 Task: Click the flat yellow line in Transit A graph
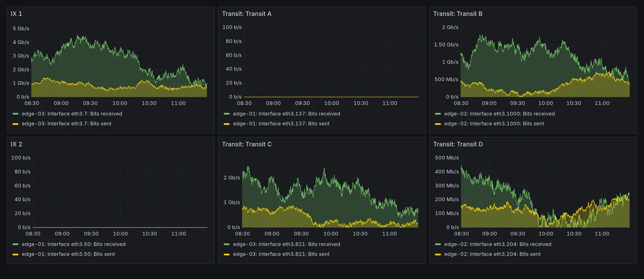pyautogui.click(x=331, y=97)
